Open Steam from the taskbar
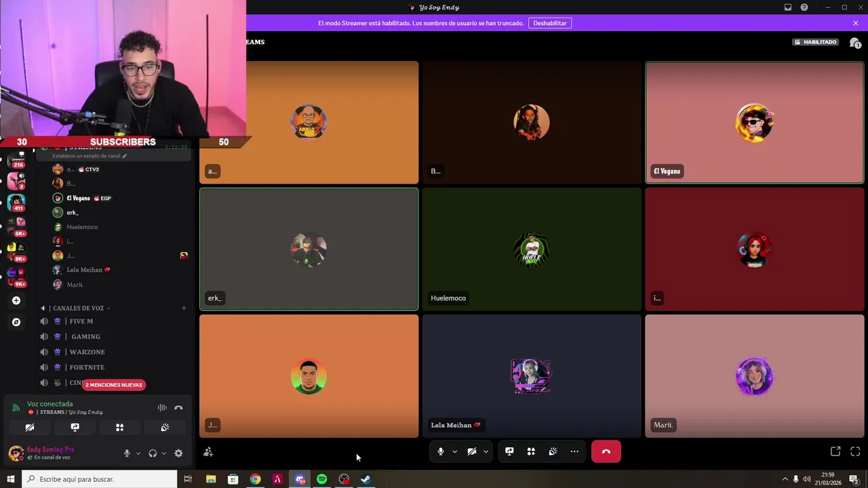This screenshot has height=488, width=868. click(366, 479)
